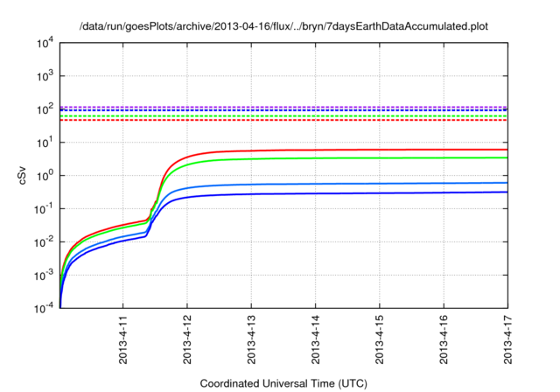
Task: Click the dashed green limit line
Action: 283,116
